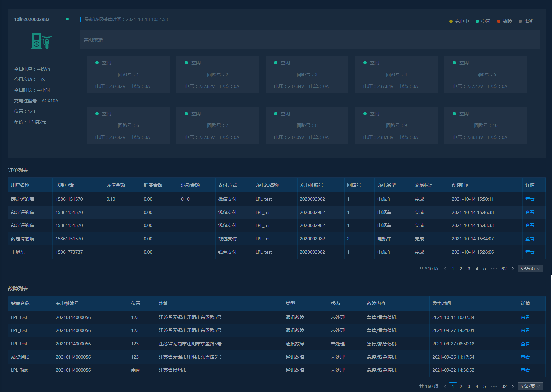
Task: Go to previous page of order list
Action: tap(445, 269)
